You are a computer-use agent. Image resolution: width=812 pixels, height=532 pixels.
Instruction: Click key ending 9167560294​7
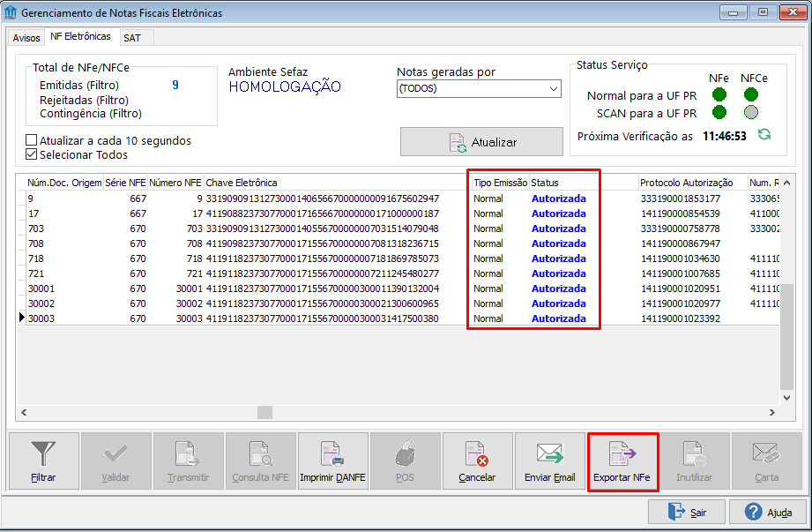(x=322, y=199)
